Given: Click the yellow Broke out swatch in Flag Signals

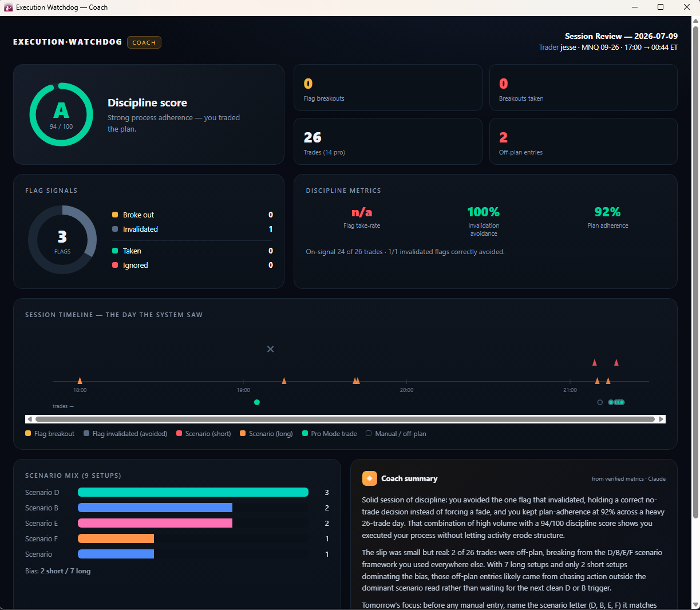Looking at the screenshot, I should (115, 215).
